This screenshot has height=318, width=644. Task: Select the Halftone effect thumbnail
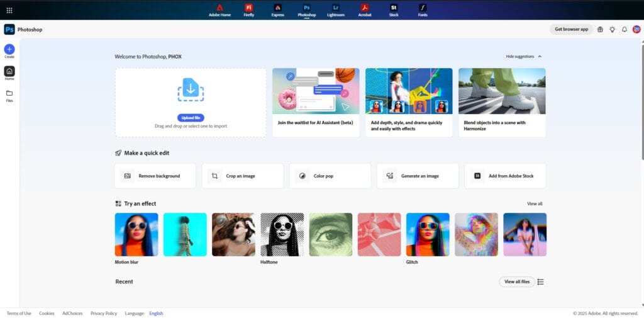click(x=282, y=234)
